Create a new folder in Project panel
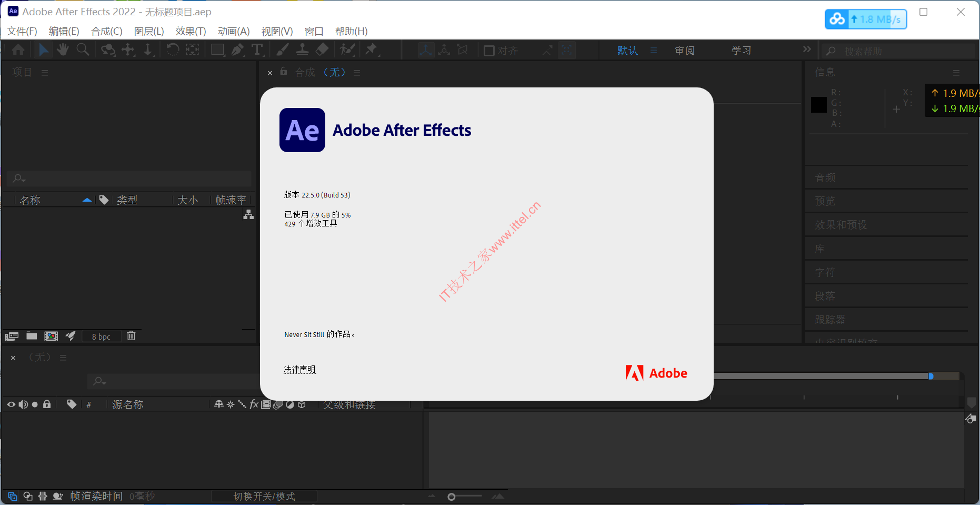This screenshot has width=980, height=505. 32,336
